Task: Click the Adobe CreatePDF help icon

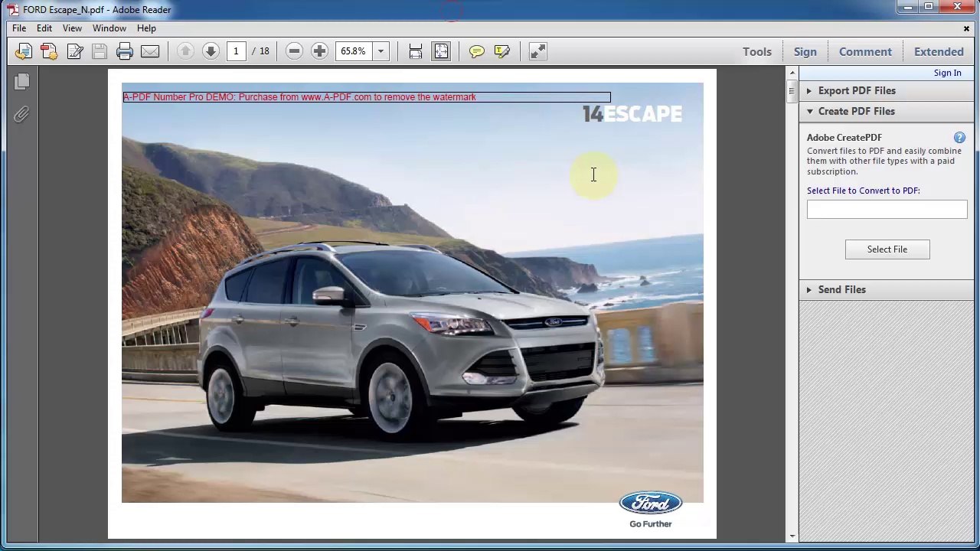Action: coord(959,138)
